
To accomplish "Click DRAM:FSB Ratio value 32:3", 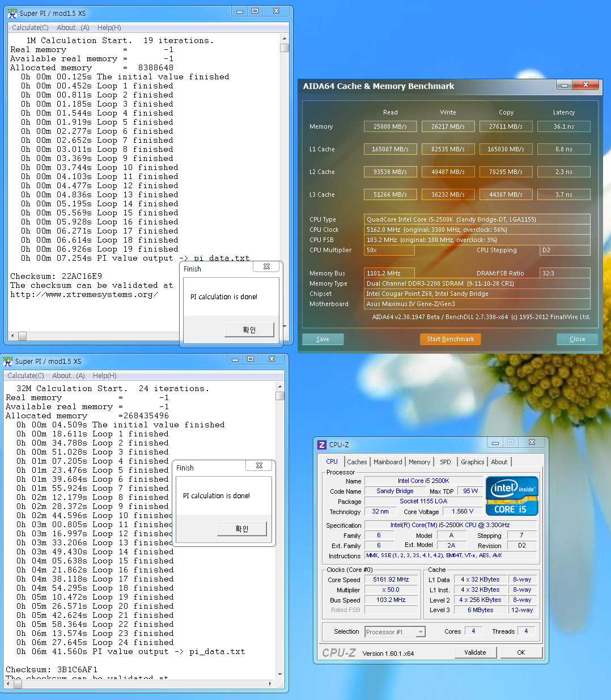I will pos(565,273).
